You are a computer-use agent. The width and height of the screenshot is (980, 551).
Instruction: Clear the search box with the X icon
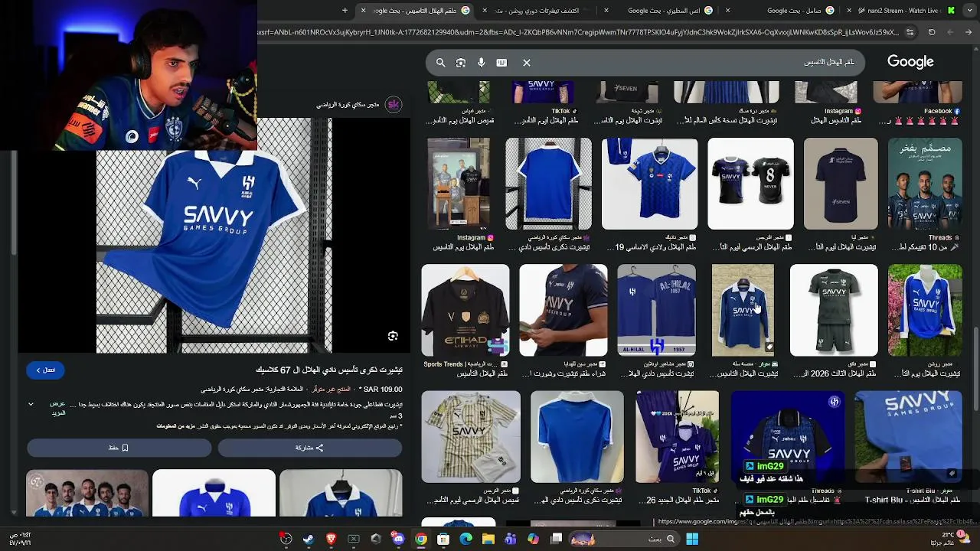tap(527, 63)
